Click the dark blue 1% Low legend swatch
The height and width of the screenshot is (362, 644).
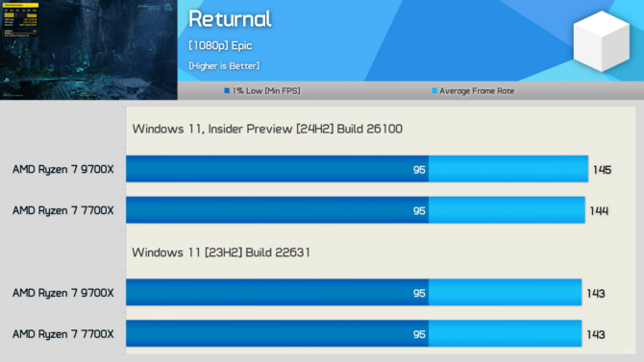coord(227,90)
